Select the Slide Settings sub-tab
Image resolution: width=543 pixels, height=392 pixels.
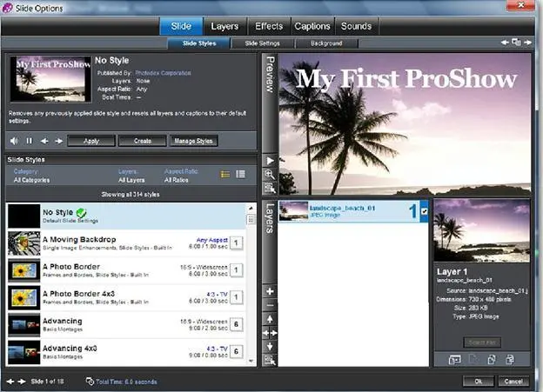pyautogui.click(x=262, y=43)
